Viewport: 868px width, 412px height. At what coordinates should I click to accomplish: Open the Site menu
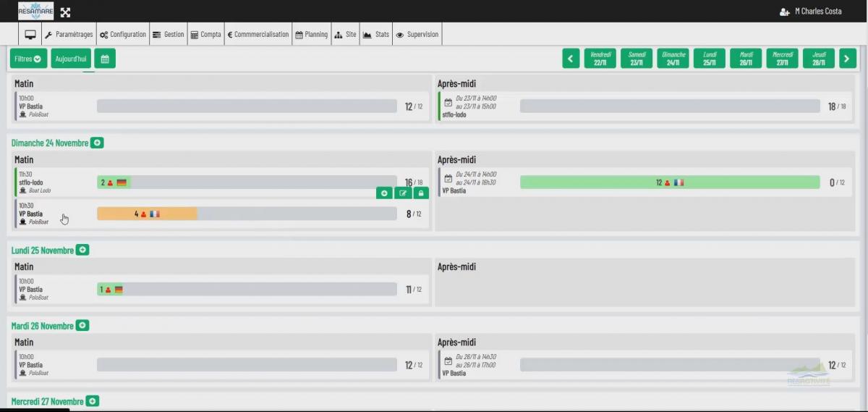pyautogui.click(x=345, y=34)
